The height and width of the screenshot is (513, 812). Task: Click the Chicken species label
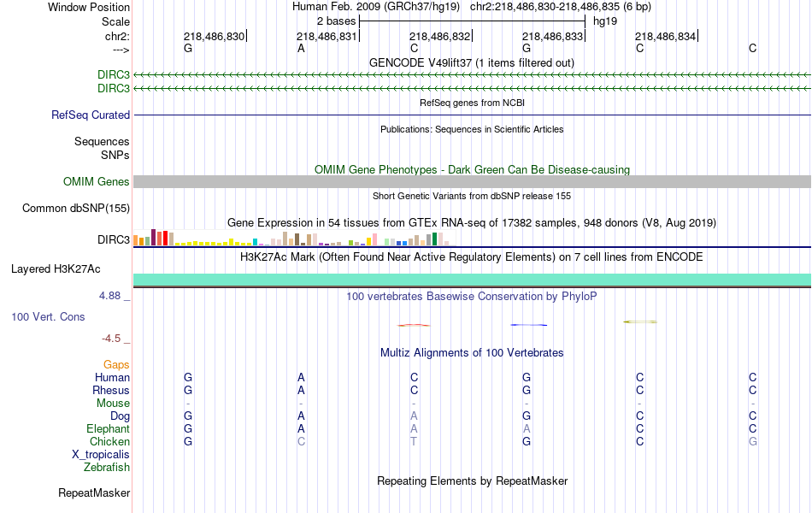[109, 441]
